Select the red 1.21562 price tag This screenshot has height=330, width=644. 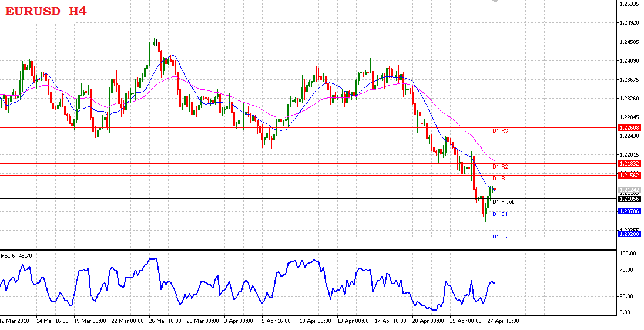pyautogui.click(x=629, y=175)
